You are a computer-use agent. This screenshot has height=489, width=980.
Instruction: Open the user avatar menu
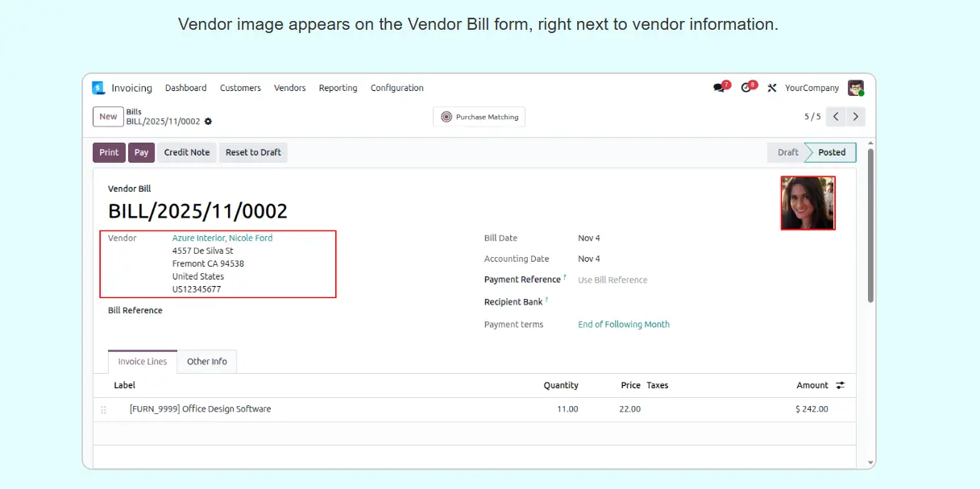click(855, 88)
